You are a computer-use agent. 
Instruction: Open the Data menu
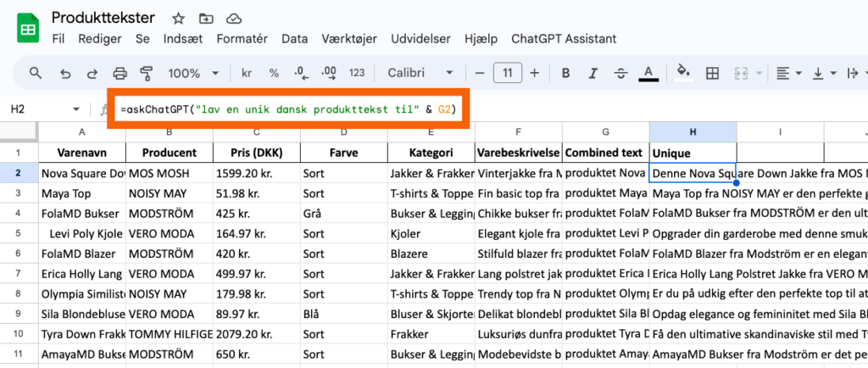pyautogui.click(x=294, y=39)
